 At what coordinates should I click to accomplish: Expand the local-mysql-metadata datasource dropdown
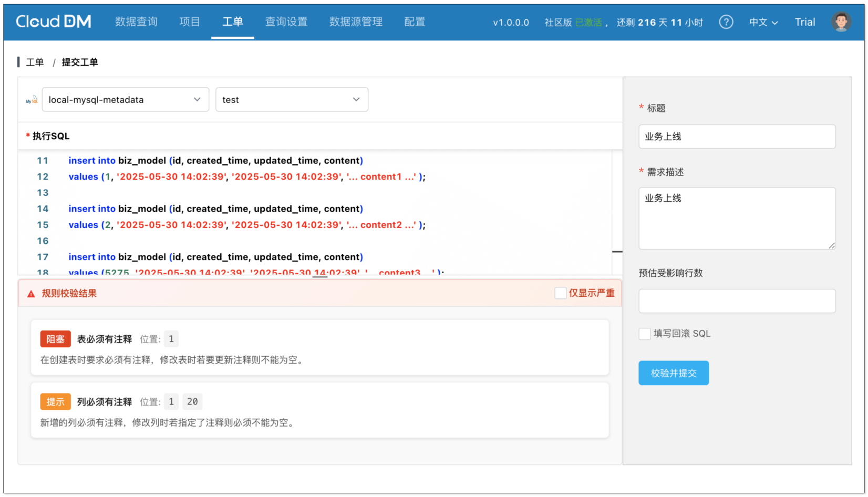point(125,100)
